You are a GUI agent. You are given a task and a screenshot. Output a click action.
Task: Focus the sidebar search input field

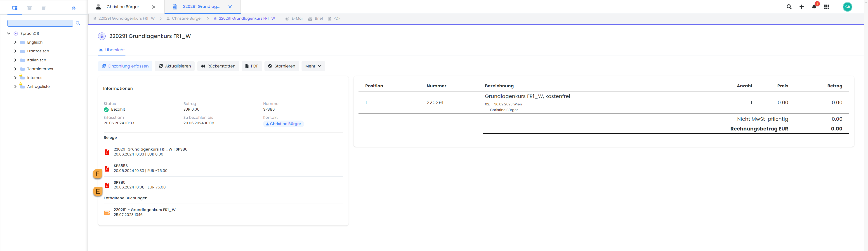tap(40, 23)
